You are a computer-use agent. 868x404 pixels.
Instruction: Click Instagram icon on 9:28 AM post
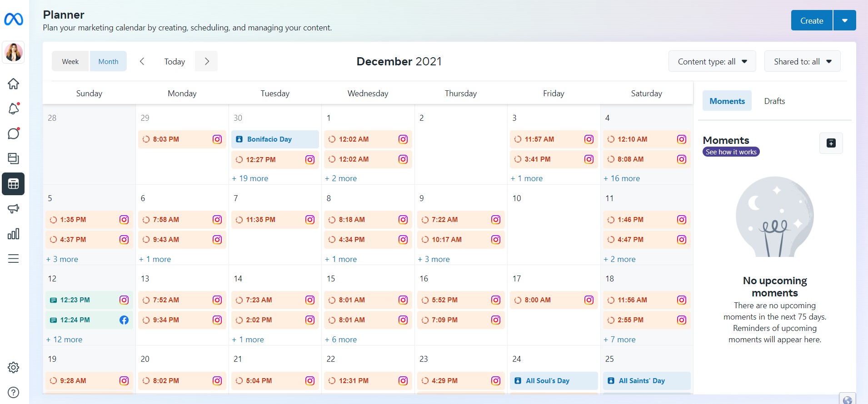(124, 381)
